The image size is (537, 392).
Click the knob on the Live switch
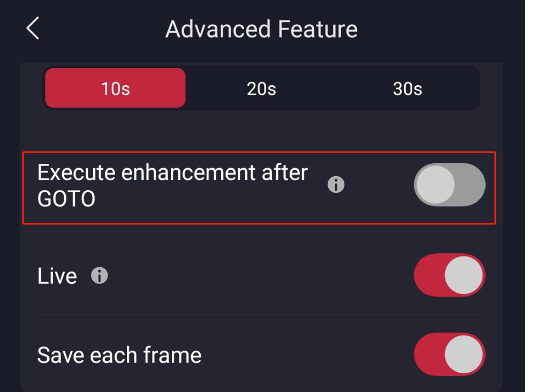point(464,275)
